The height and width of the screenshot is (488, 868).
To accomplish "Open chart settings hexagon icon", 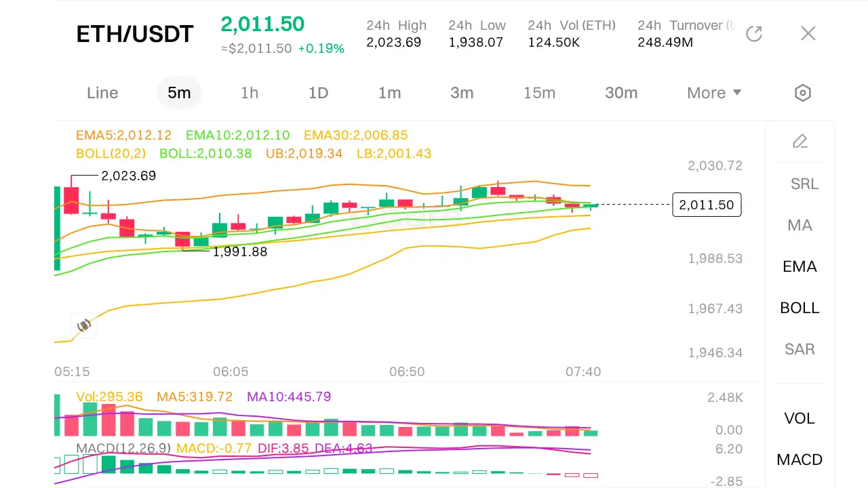I will click(x=803, y=93).
